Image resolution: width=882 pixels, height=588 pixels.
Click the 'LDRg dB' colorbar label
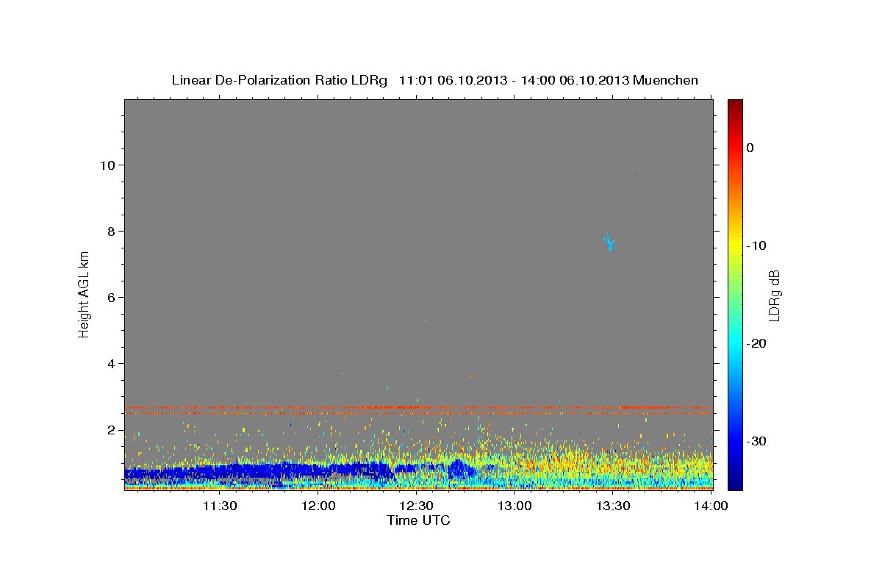click(774, 295)
